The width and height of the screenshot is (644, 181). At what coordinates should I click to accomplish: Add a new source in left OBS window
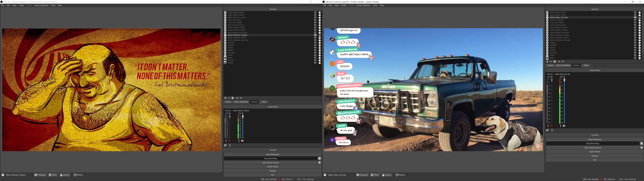[225, 98]
